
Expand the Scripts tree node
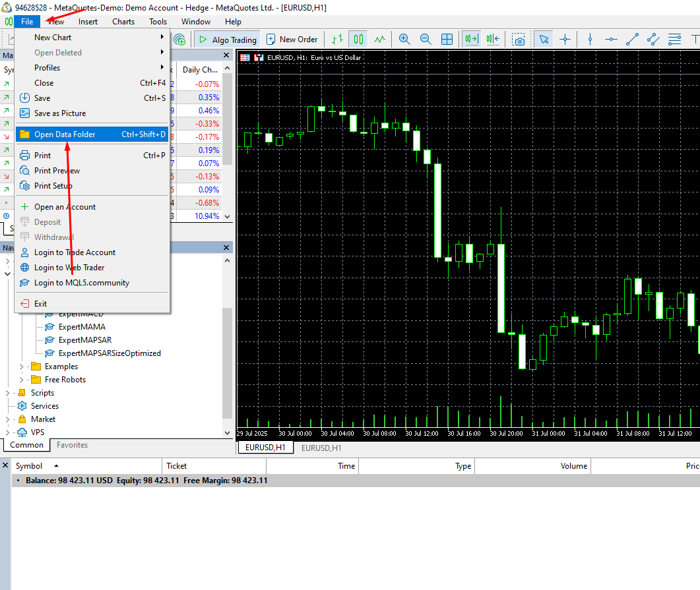click(8, 393)
